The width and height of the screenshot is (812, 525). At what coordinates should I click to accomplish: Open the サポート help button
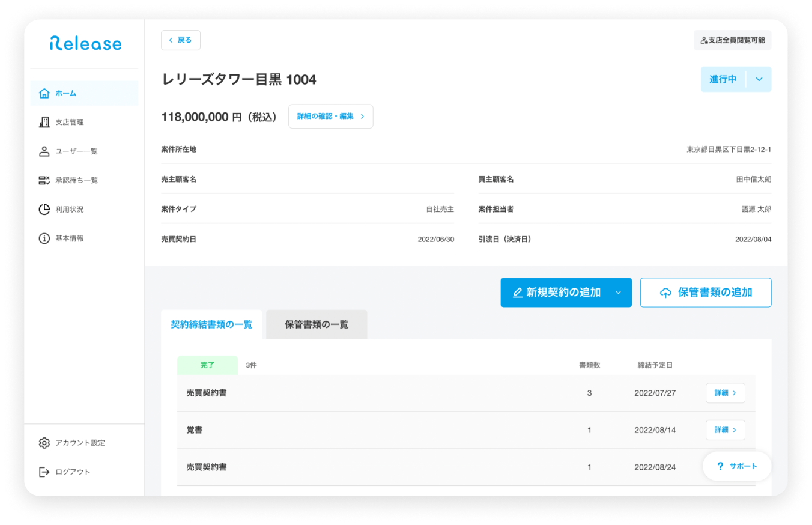coord(737,466)
